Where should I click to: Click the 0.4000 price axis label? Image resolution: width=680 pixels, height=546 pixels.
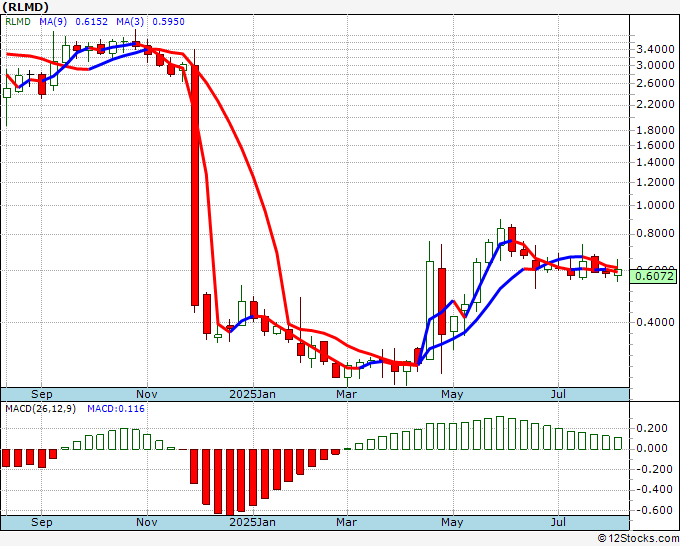(655, 322)
